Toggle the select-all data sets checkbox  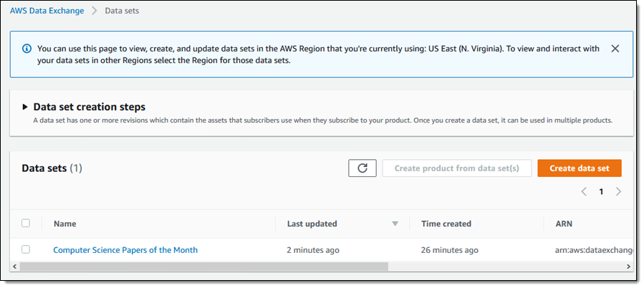point(26,224)
